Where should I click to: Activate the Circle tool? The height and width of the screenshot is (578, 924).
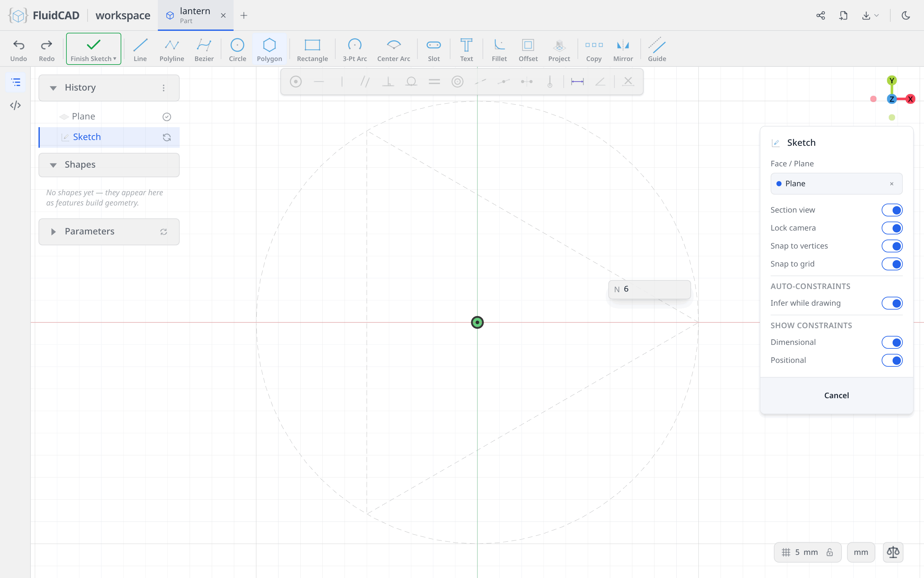click(x=237, y=50)
